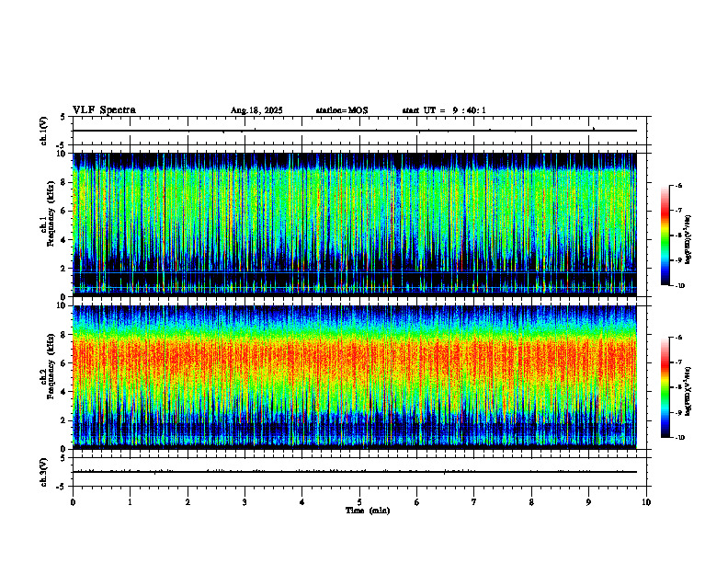Click the "start UT = 9 : 40: 1" text

(x=444, y=110)
